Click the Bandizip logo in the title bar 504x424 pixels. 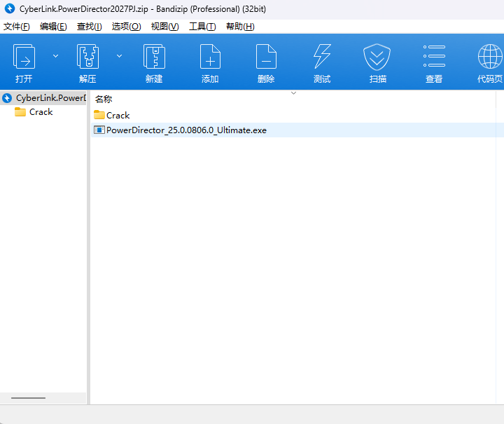[x=10, y=8]
